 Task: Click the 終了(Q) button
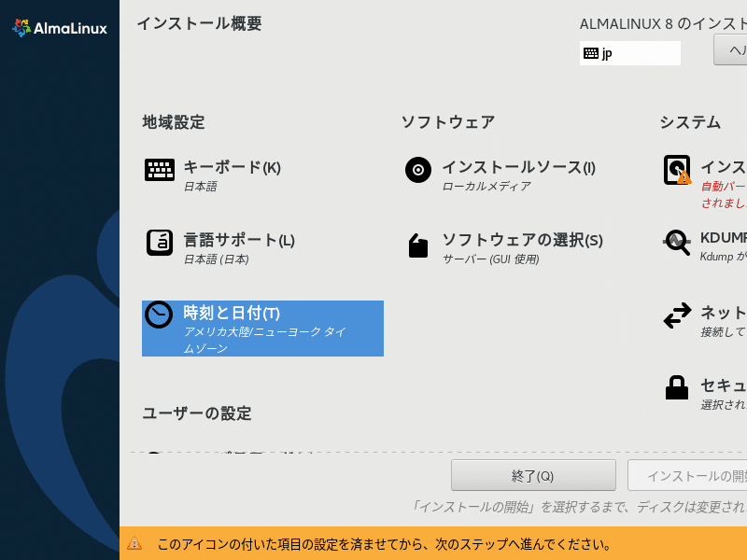tap(533, 475)
